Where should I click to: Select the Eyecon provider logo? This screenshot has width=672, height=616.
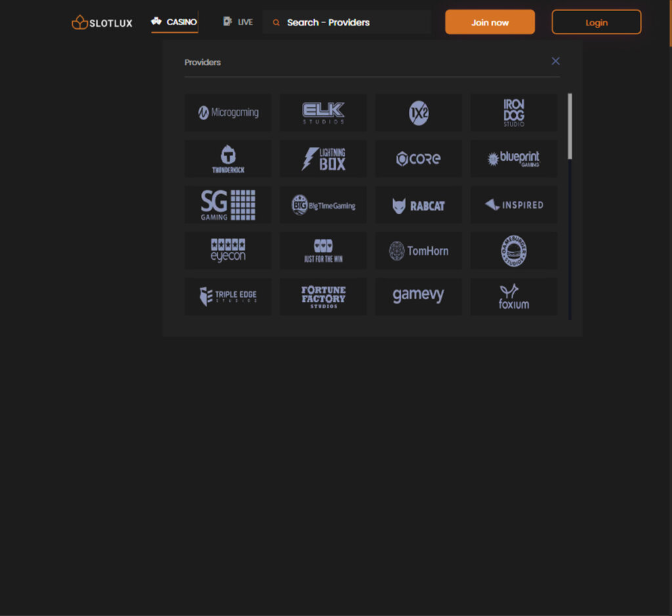[x=228, y=250]
